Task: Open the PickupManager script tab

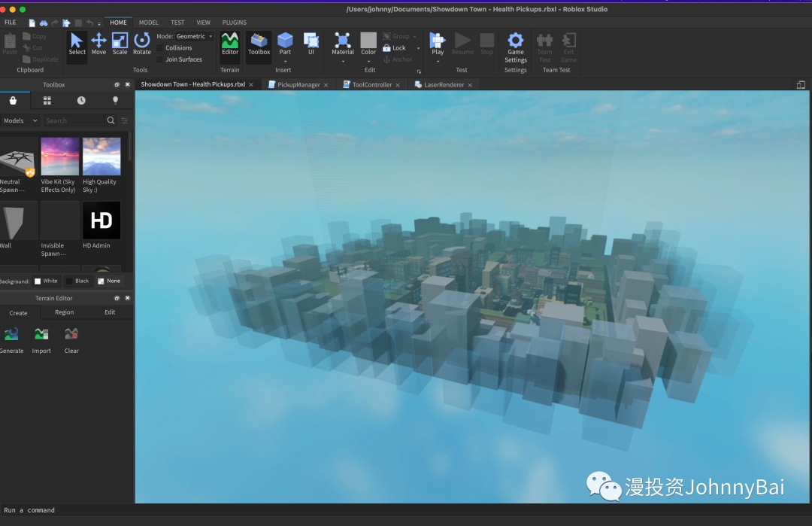Action: (298, 85)
